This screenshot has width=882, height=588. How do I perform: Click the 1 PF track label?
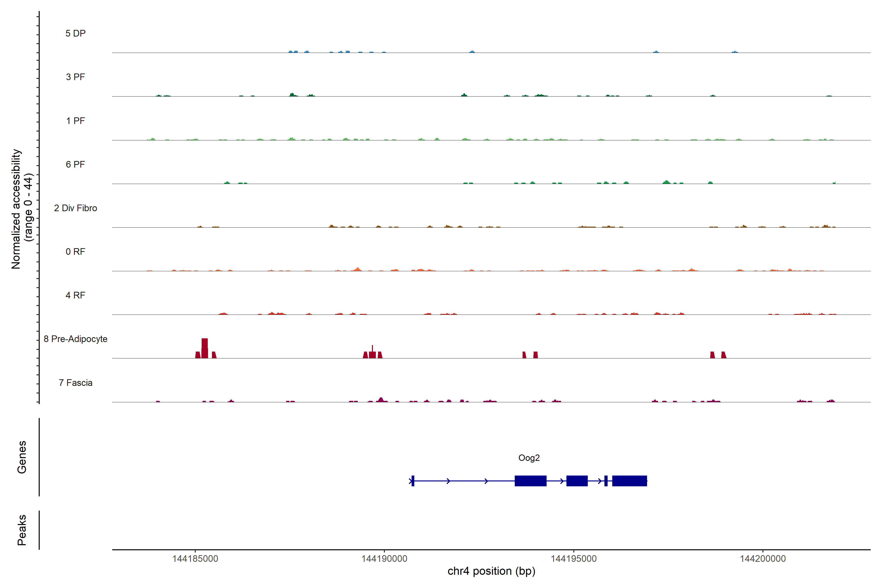(x=75, y=121)
